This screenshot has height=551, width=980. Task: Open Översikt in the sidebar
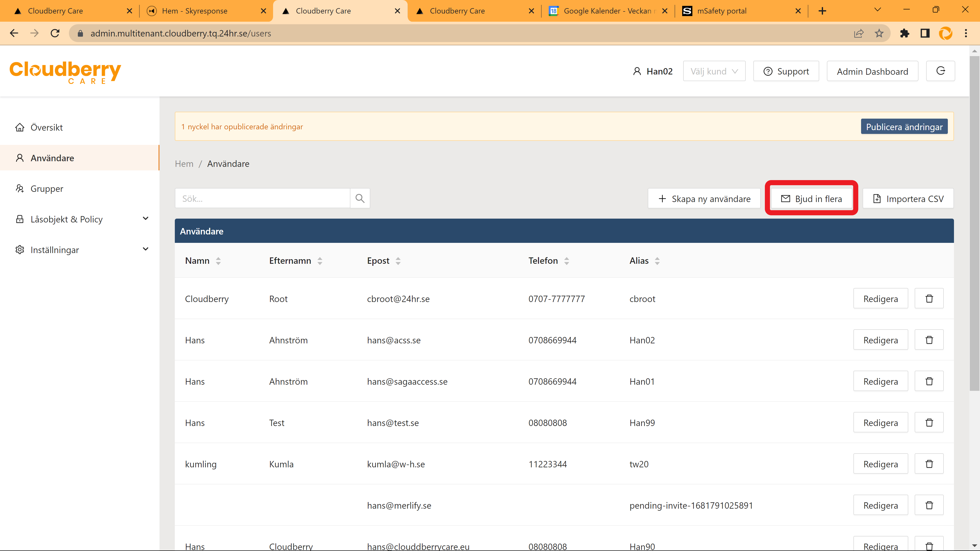click(80, 127)
